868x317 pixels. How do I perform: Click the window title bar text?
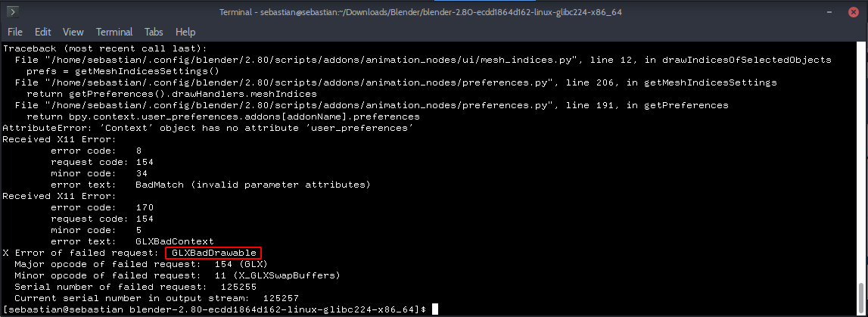coord(421,11)
